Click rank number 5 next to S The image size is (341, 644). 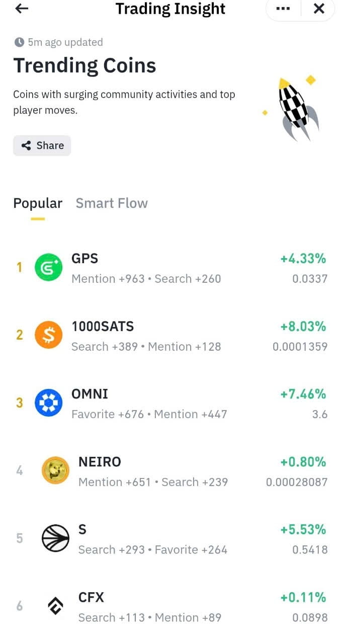point(20,538)
